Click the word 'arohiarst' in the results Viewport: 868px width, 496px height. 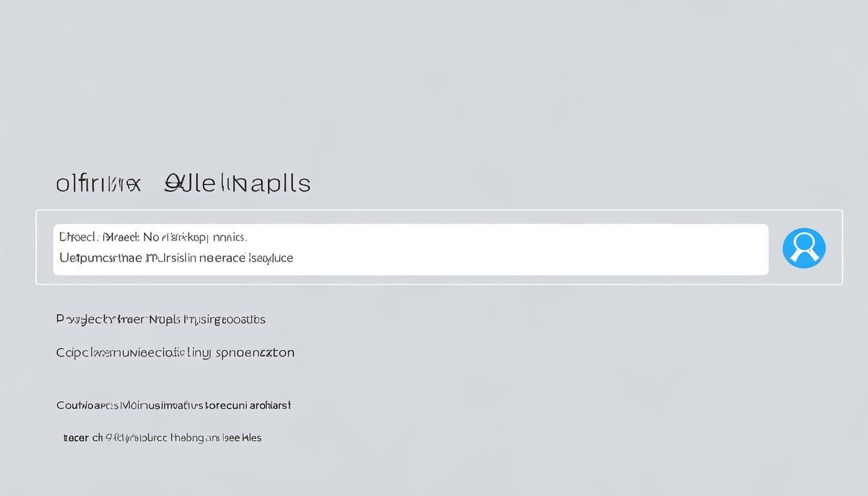pos(270,406)
